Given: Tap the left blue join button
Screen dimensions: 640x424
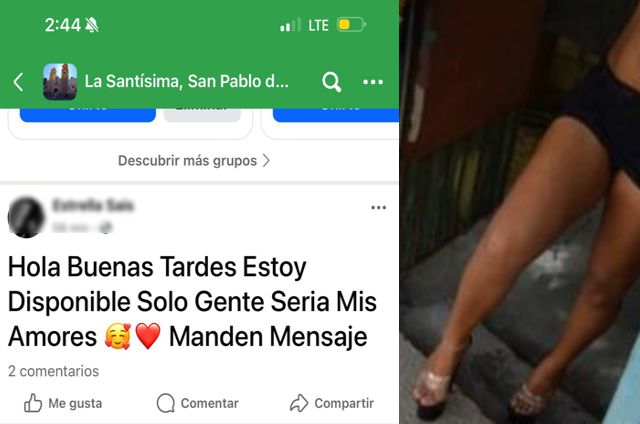Looking at the screenshot, I should coord(88,115).
